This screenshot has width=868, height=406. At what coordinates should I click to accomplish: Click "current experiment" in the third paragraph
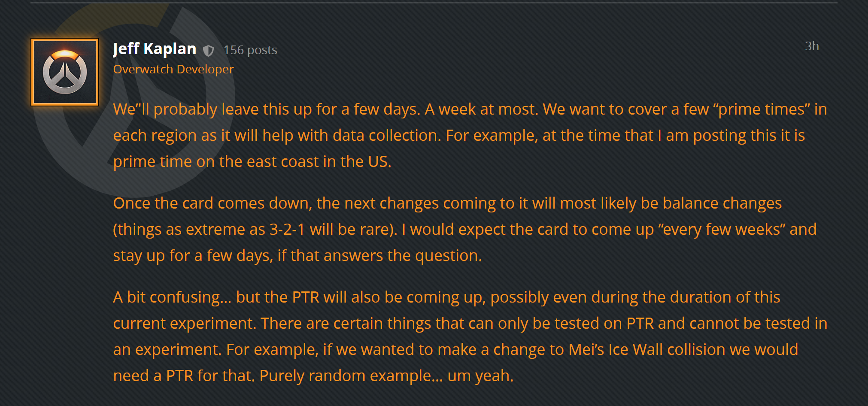[x=185, y=323]
